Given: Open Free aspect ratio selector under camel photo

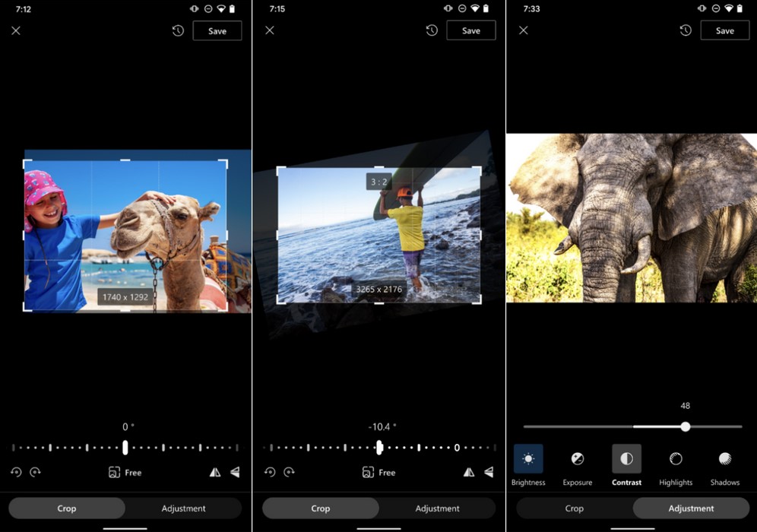Looking at the screenshot, I should 125,472.
